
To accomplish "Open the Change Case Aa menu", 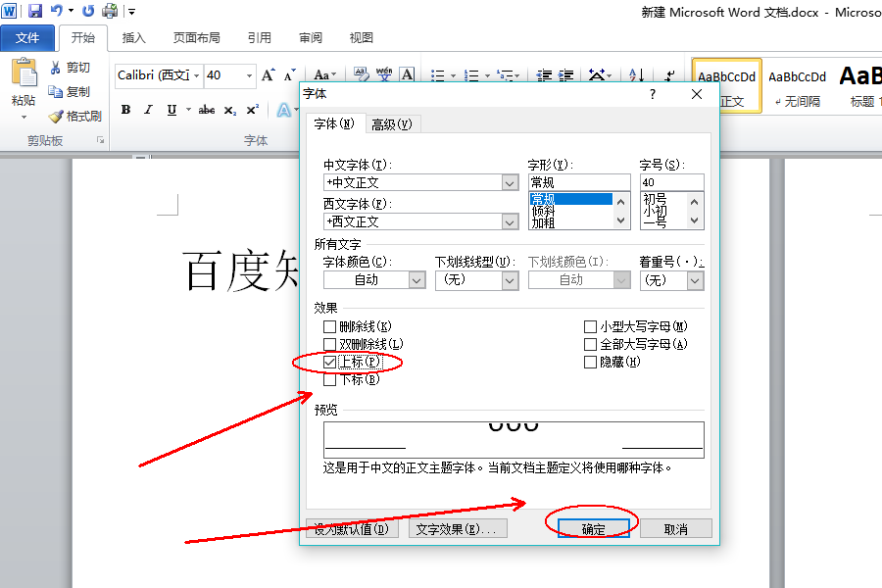I will click(x=324, y=74).
